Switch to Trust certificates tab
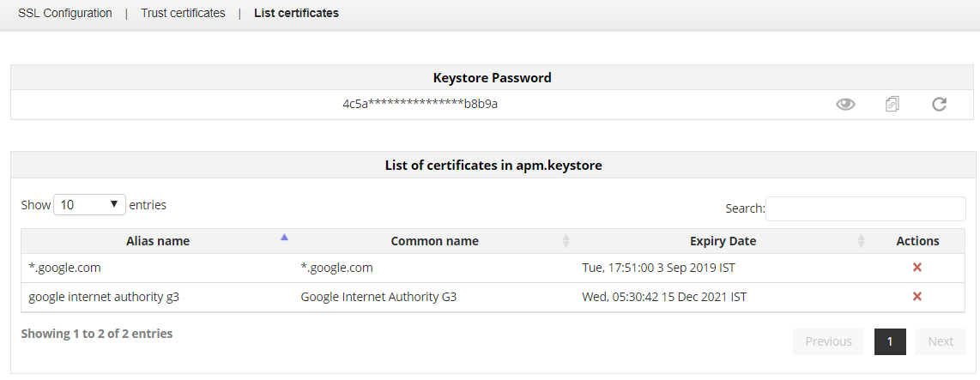 (183, 14)
